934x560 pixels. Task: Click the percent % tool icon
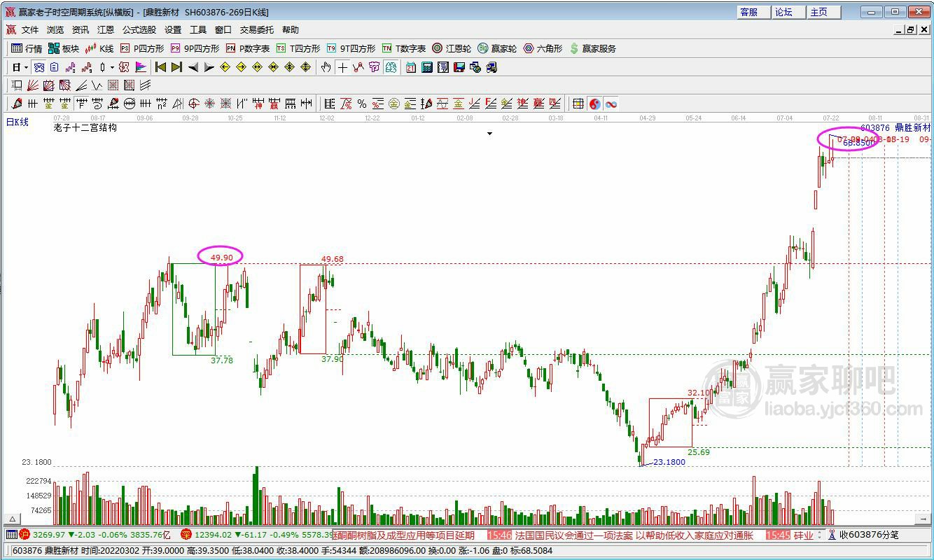coord(362,104)
